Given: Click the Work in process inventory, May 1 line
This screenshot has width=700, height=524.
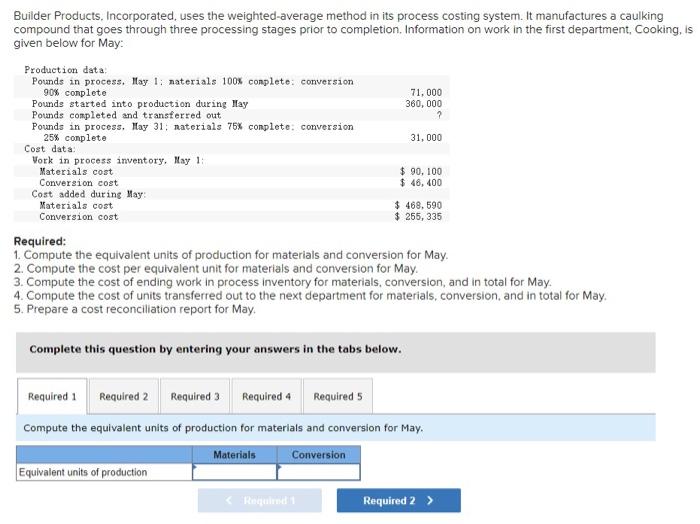Looking at the screenshot, I should coord(118,160).
